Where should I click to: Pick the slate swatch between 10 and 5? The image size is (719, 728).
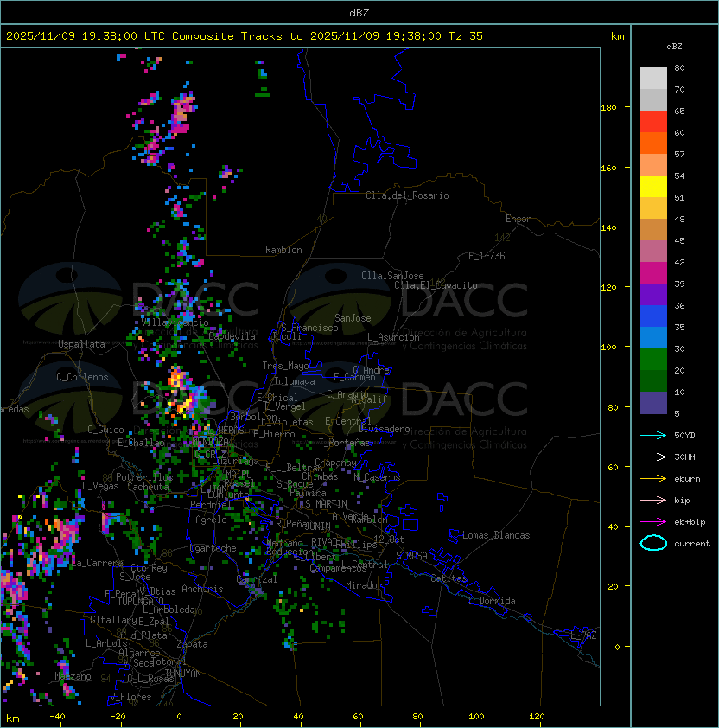click(x=653, y=403)
